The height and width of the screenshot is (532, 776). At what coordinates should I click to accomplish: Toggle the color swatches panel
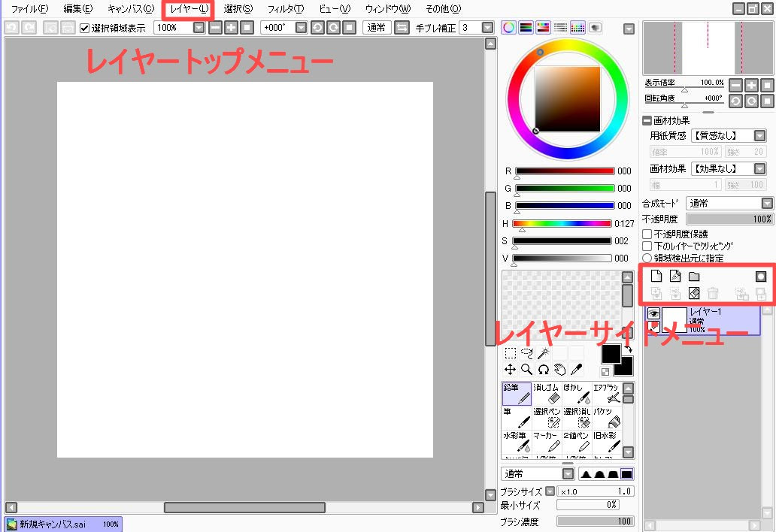[x=577, y=28]
